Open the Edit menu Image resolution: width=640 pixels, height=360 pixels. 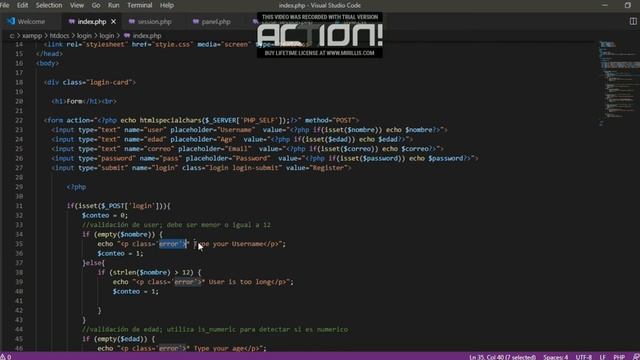(x=22, y=5)
